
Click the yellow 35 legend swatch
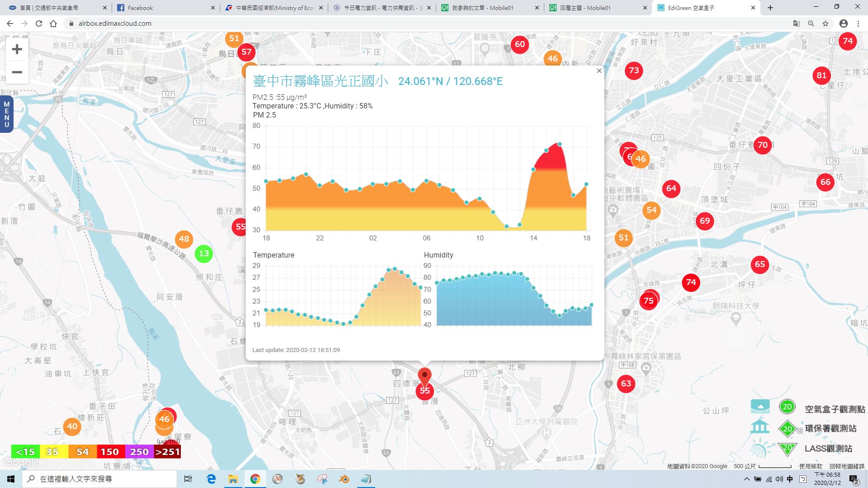pos(54,452)
